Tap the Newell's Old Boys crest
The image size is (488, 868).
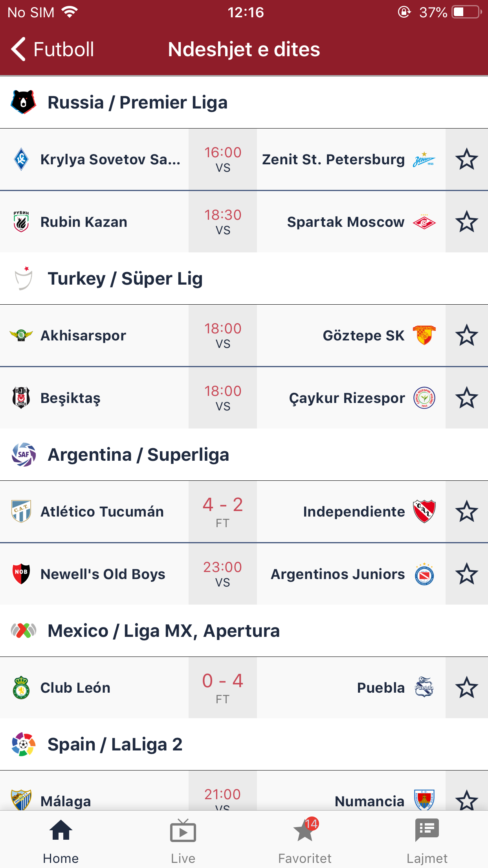point(21,574)
